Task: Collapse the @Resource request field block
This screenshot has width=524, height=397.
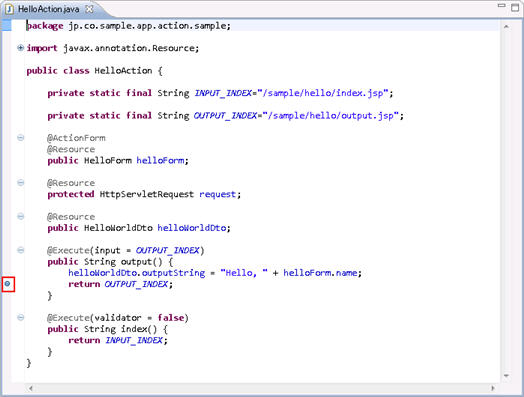Action: (x=20, y=183)
